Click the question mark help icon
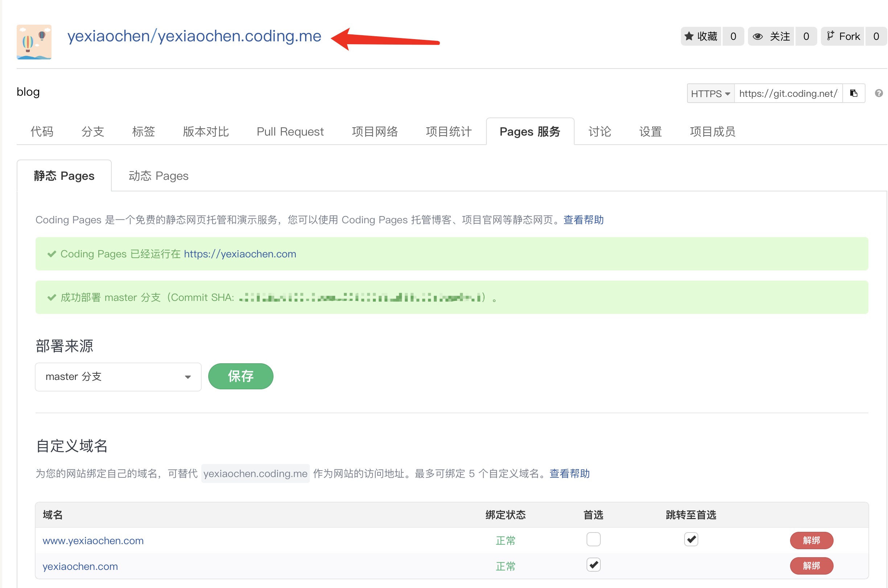 click(x=878, y=94)
